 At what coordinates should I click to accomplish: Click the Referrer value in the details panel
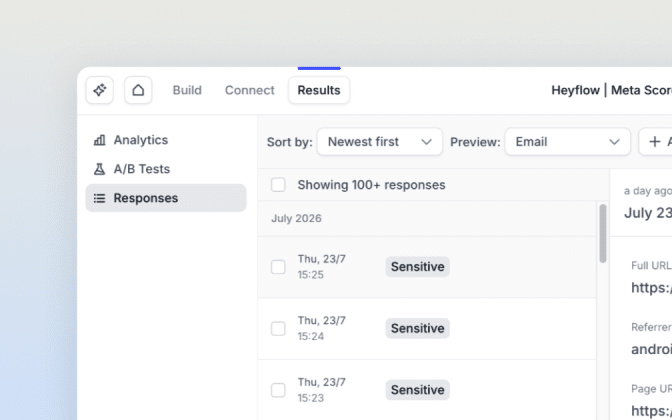(651, 349)
